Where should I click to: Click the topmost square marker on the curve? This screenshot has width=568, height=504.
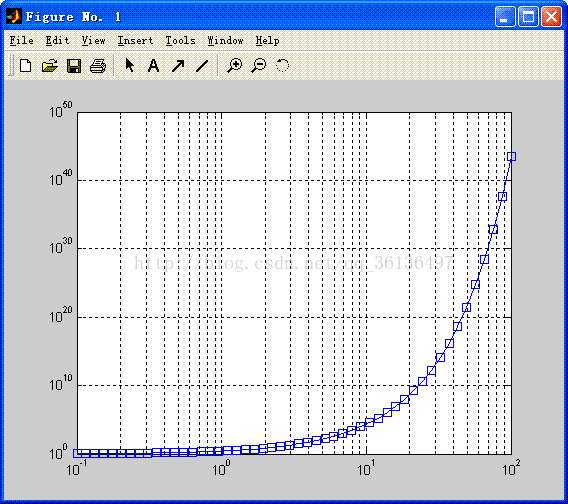tap(511, 157)
